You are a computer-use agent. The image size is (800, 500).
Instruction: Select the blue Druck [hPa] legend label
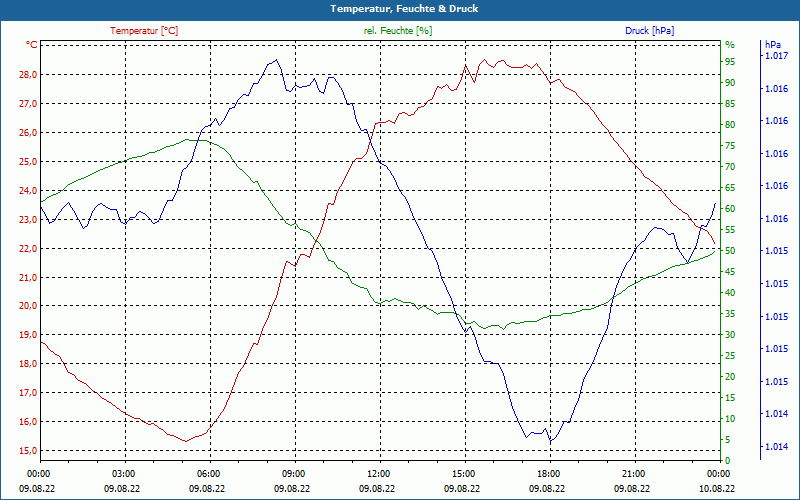click(649, 31)
